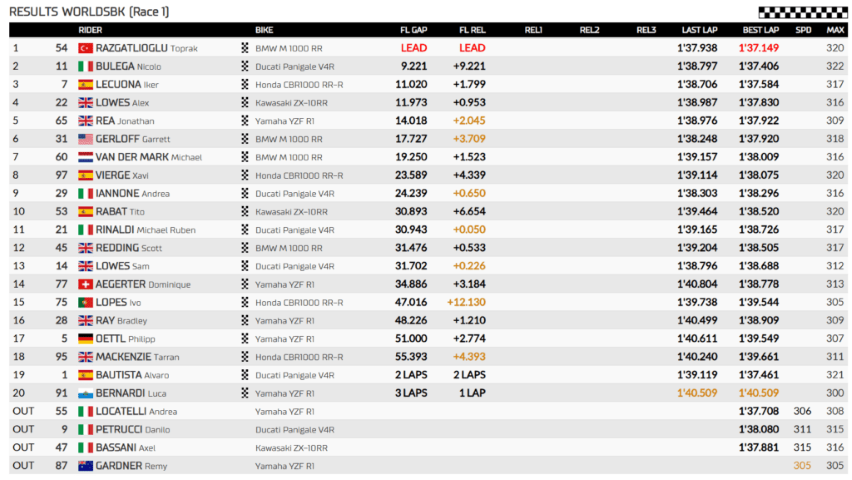
Task: Click Honda CBR1000 RR-R bike for LECUONA
Action: (299, 85)
